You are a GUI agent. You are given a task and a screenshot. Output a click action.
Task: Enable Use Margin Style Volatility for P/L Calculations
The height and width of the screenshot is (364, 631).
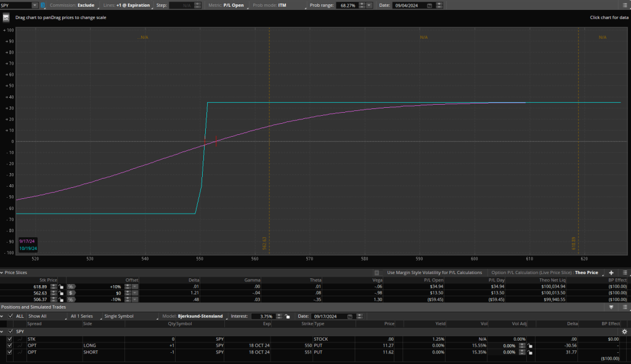(x=378, y=273)
